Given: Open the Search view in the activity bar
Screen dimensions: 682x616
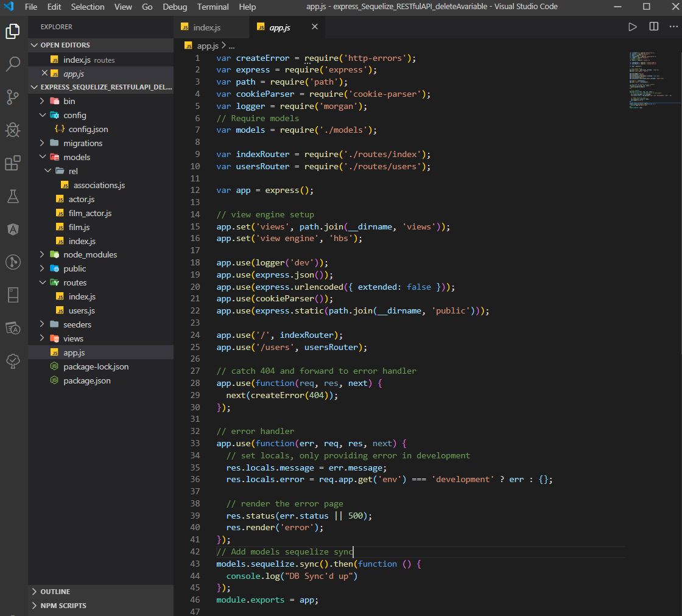Looking at the screenshot, I should (13, 62).
